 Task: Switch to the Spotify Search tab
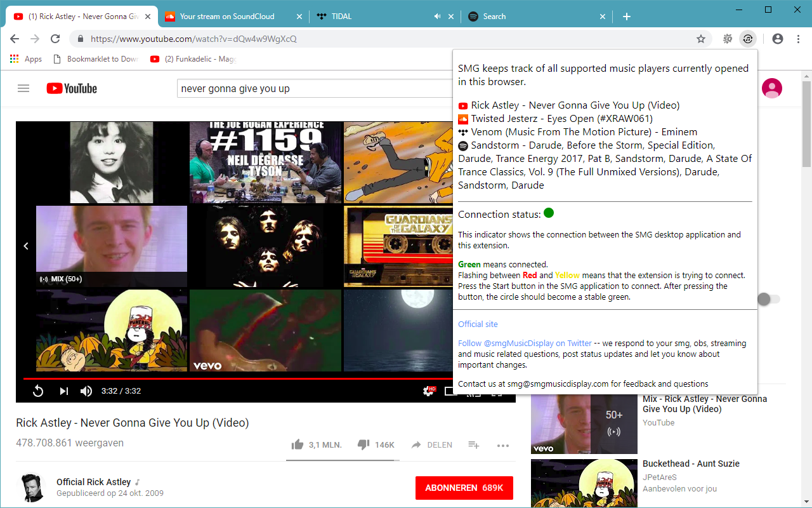click(537, 17)
